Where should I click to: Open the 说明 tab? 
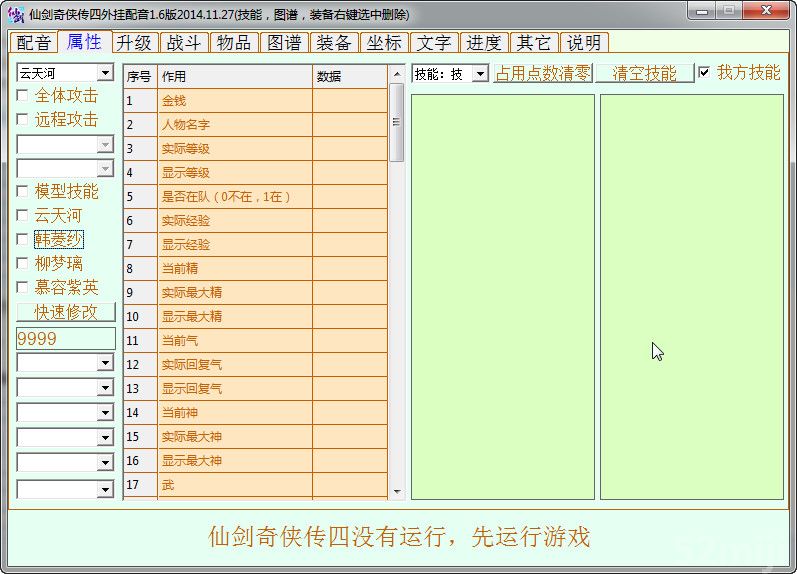pos(584,43)
